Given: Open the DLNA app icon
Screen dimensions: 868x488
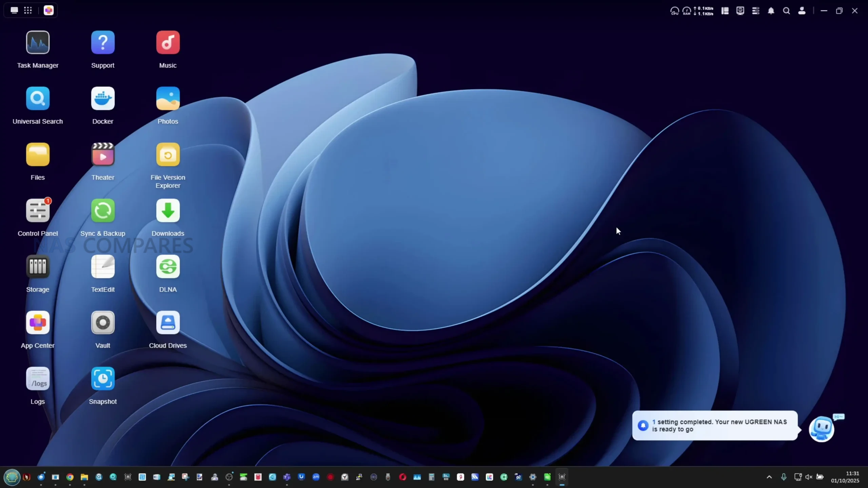Looking at the screenshot, I should point(168,267).
